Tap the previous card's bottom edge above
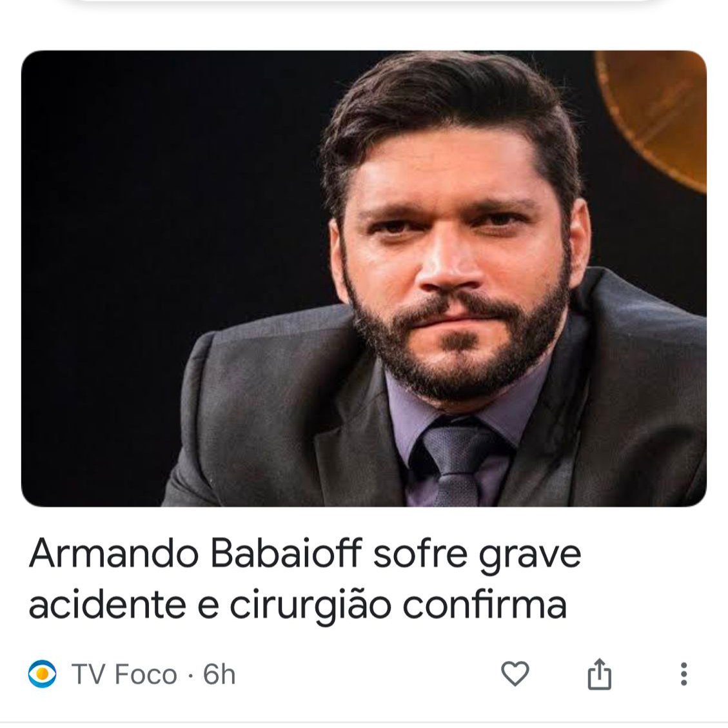This screenshot has width=728, height=728. [x=364, y=3]
